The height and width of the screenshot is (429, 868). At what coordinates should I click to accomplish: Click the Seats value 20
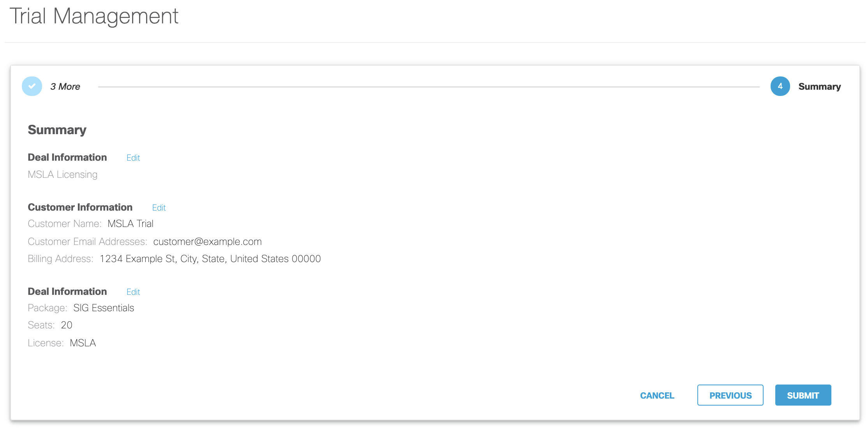[67, 325]
